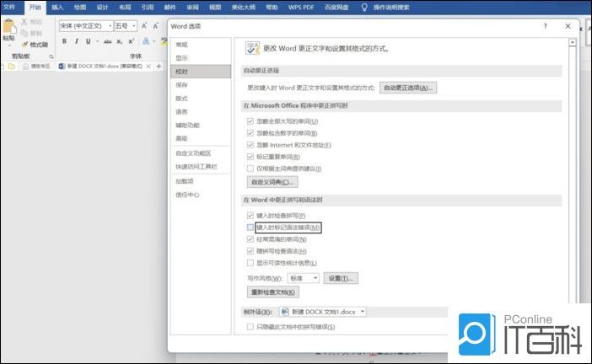Open the text effects dropdown arrow
This screenshot has height=364, width=592.
154,41
